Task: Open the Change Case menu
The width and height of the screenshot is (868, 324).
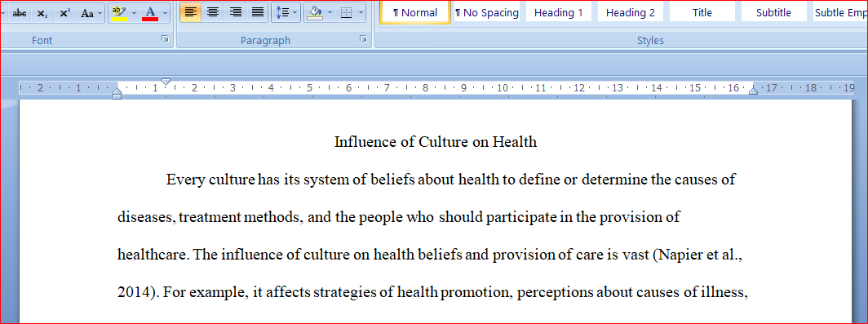Action: (91, 13)
